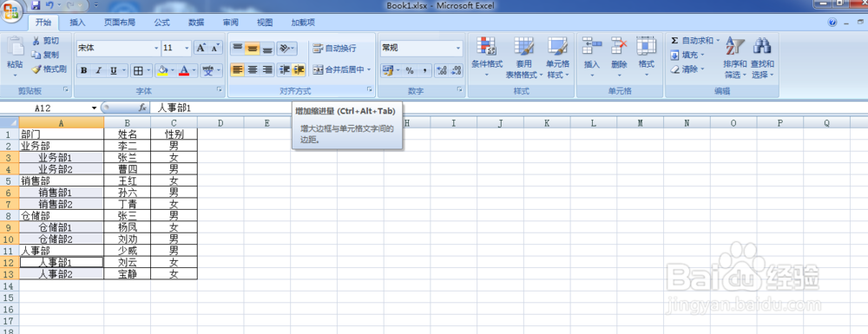
Task: Save the workbook via quick access toolbar
Action: 36,6
